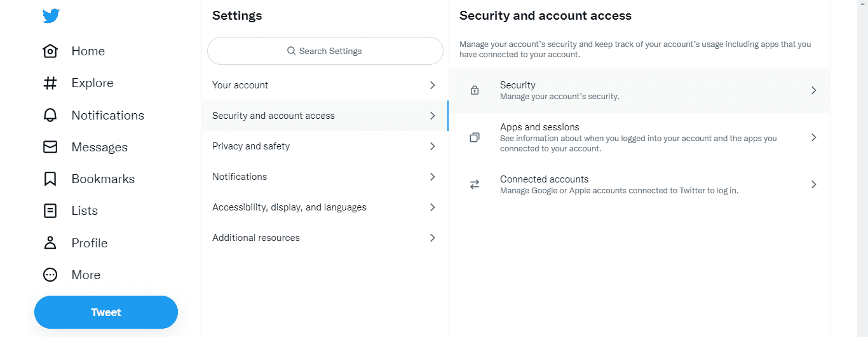
Task: Click the Apps and sessions title text
Action: (539, 127)
